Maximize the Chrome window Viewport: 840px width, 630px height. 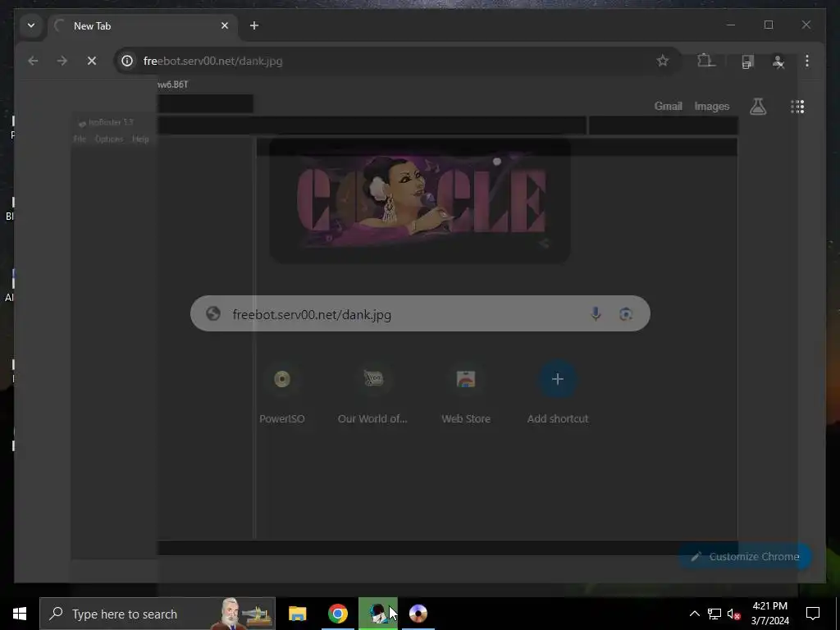(x=768, y=25)
